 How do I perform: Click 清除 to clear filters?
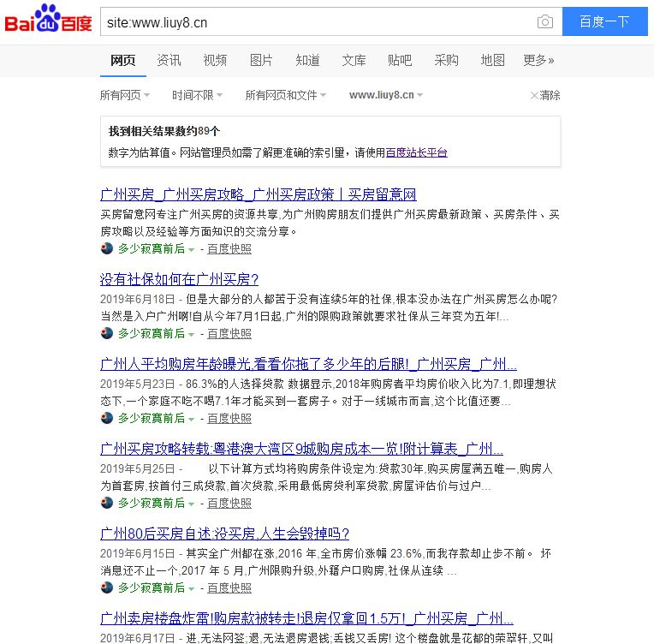[545, 95]
